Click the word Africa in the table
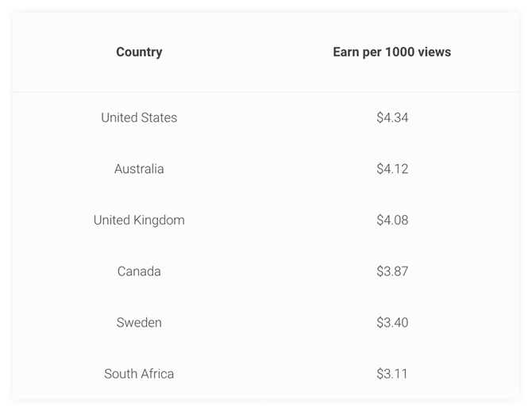The image size is (532, 415). tap(158, 374)
